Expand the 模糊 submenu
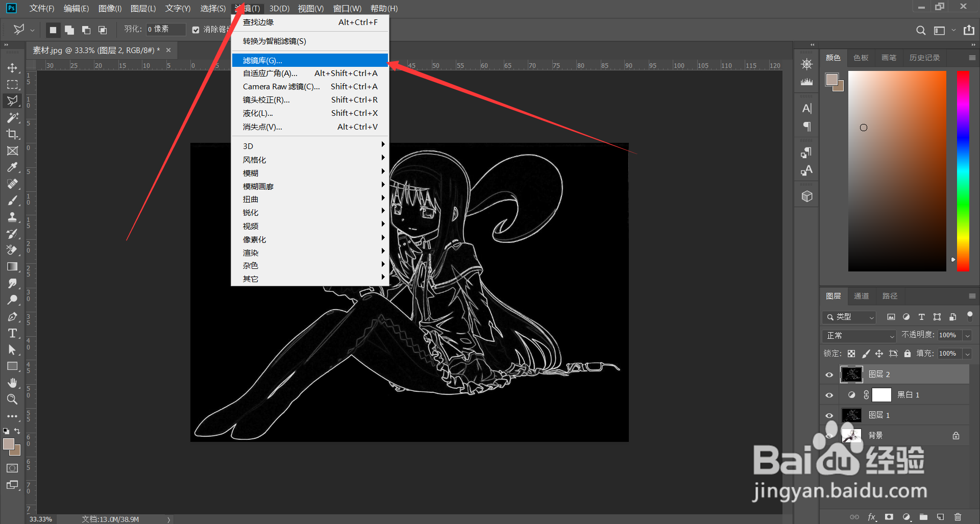 click(310, 173)
